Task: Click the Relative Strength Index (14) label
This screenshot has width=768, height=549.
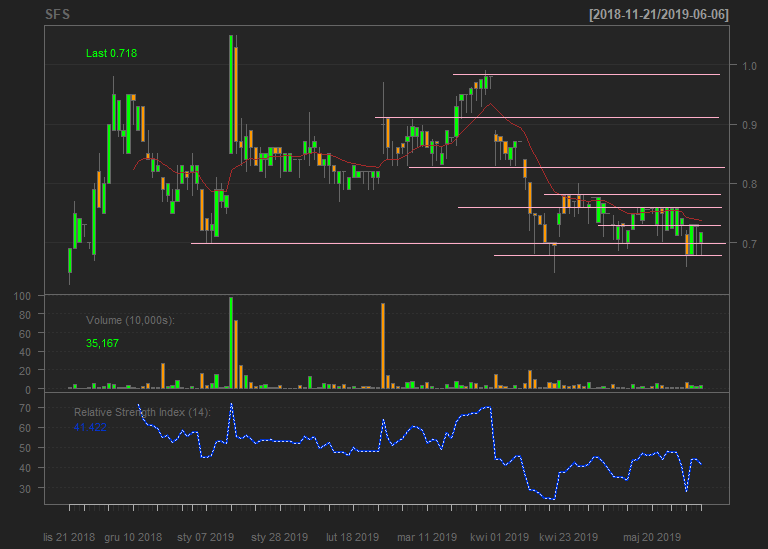Action: [142, 412]
